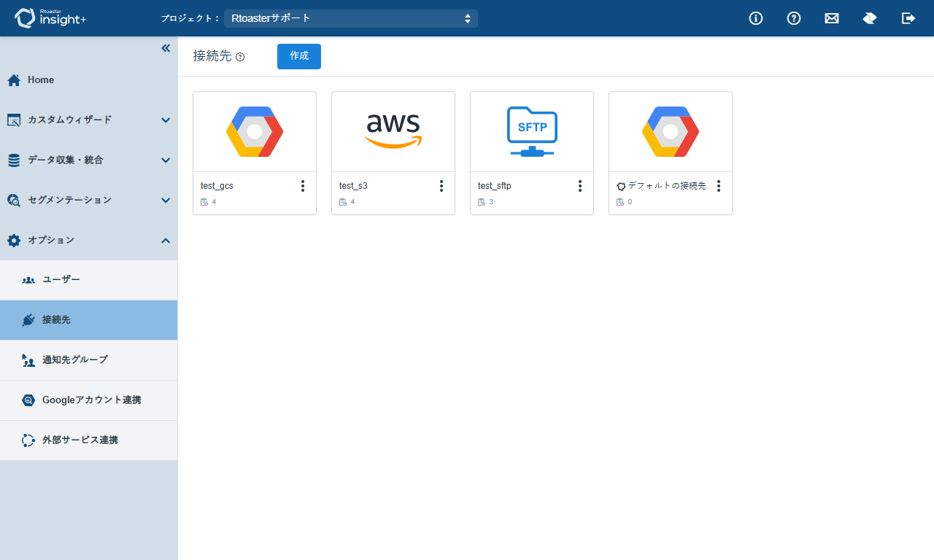Click the 通知先グループ icon
This screenshot has width=934, height=560.
[x=28, y=360]
